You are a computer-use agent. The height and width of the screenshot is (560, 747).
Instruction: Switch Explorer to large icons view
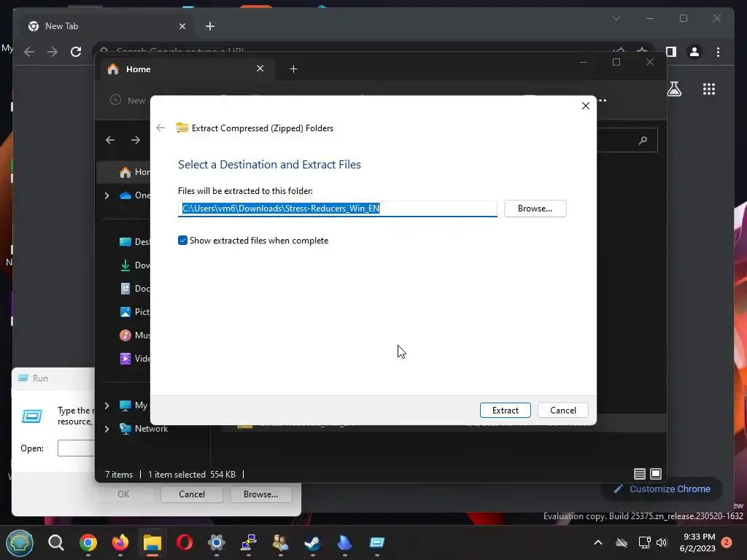[x=656, y=474]
